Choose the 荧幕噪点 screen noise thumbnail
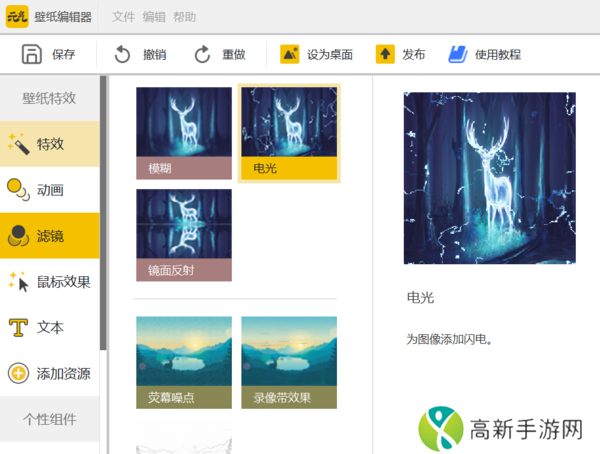 coord(184,363)
